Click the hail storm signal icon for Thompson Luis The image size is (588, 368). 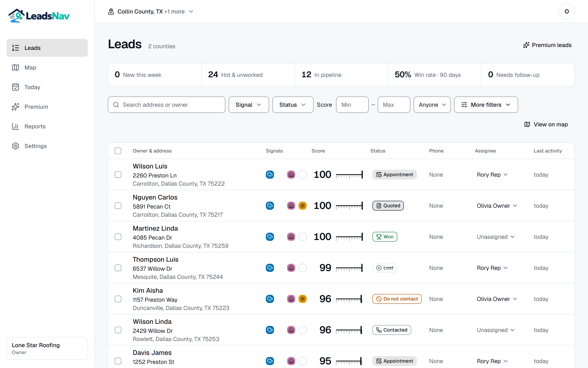point(270,268)
